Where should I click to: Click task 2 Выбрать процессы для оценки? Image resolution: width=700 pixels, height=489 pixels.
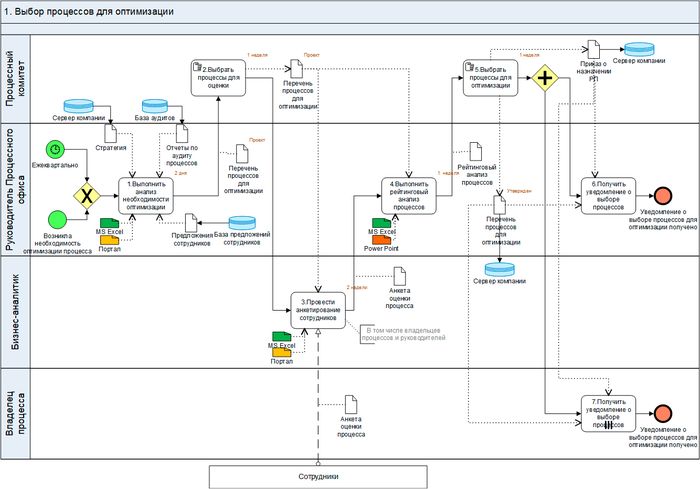coord(217,75)
